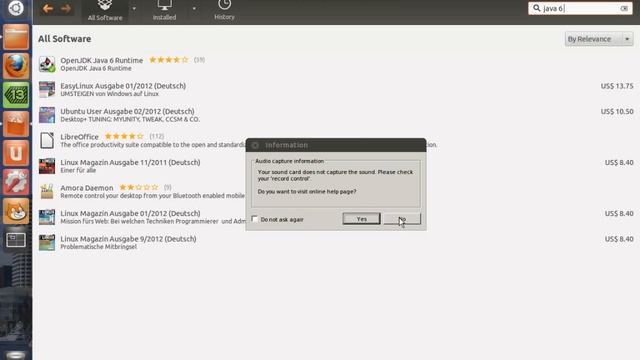640x360 pixels.
Task: Select the OpenJDK Java 6 Runtime icon
Action: [x=47, y=64]
